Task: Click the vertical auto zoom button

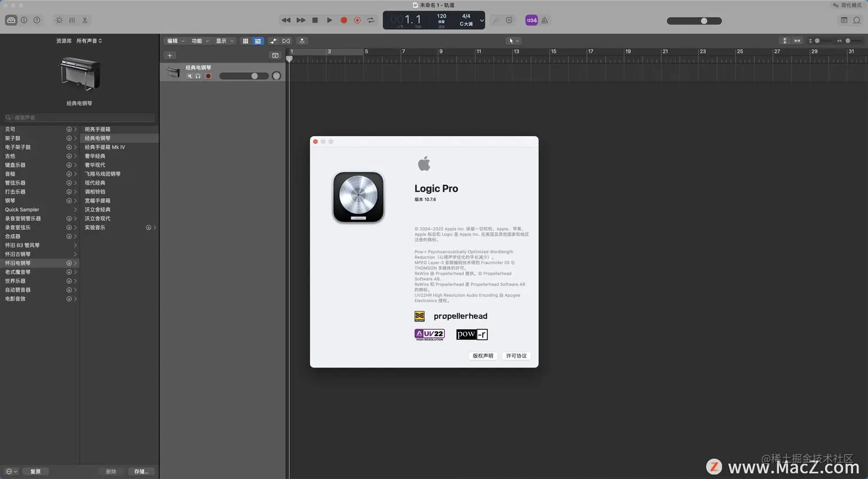Action: 784,41
